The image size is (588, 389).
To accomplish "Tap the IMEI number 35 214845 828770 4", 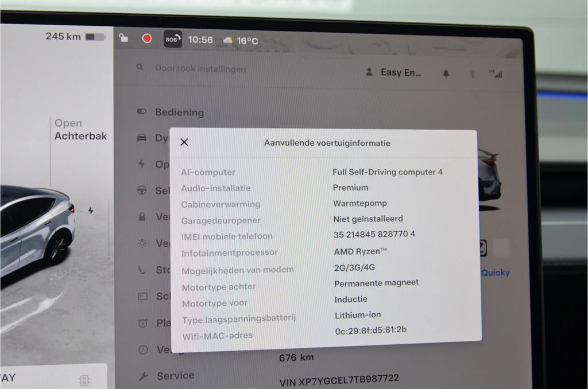I will click(374, 234).
